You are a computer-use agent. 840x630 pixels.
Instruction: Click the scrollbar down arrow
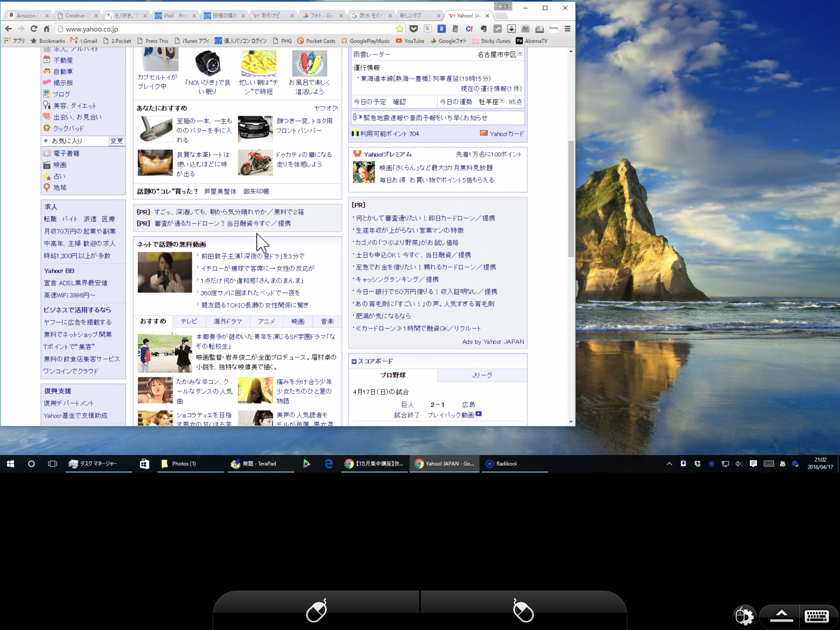click(x=571, y=422)
